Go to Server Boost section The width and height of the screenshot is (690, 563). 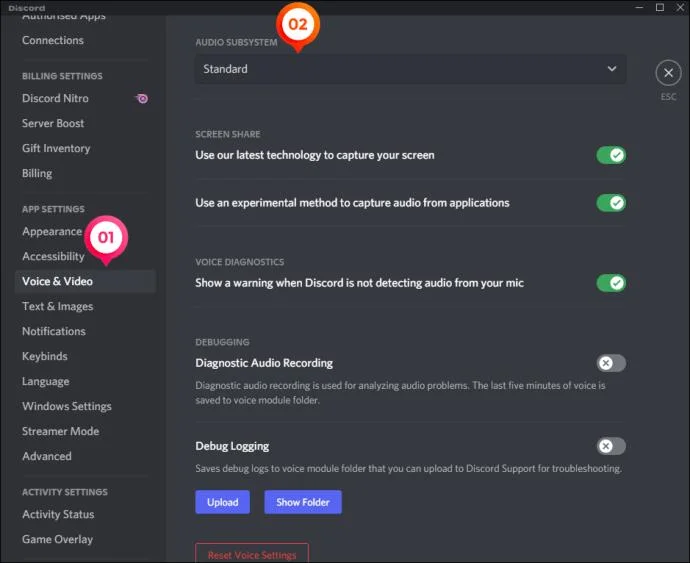53,124
